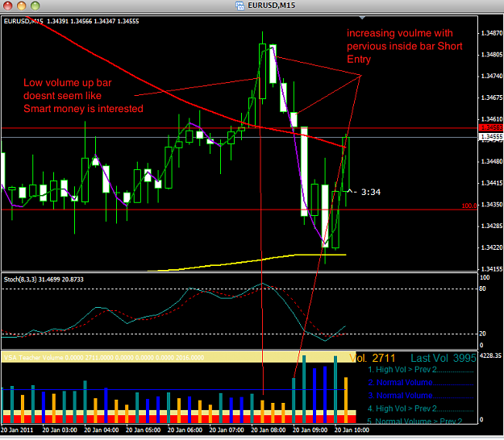Click price axis label 1.34350
The height and width of the screenshot is (440, 504).
click(491, 205)
